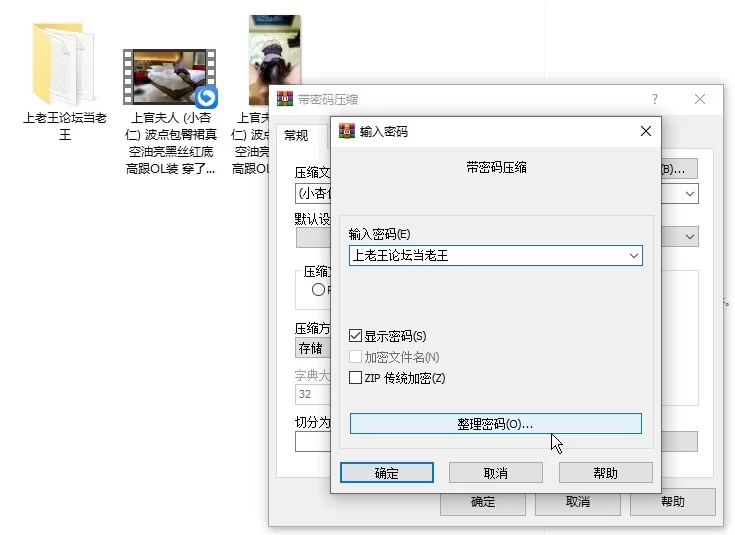Click the 切分为 volume size input field
Viewport: 735px width, 535px height.
(313, 442)
